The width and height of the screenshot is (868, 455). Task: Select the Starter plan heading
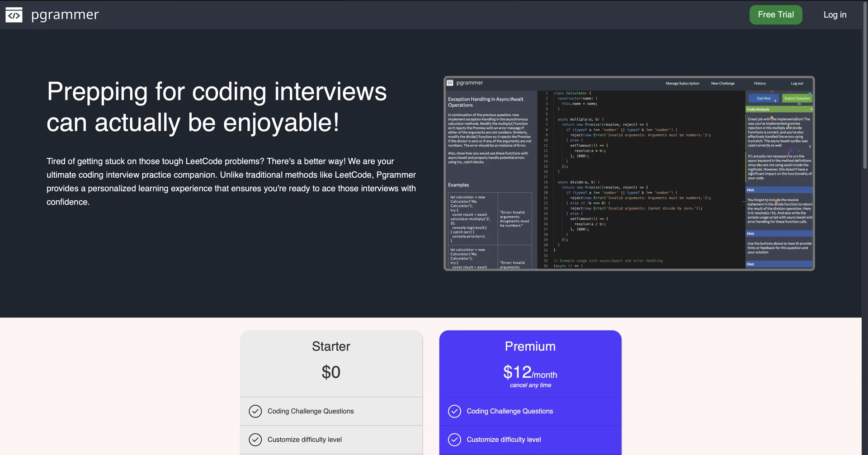coord(331,346)
